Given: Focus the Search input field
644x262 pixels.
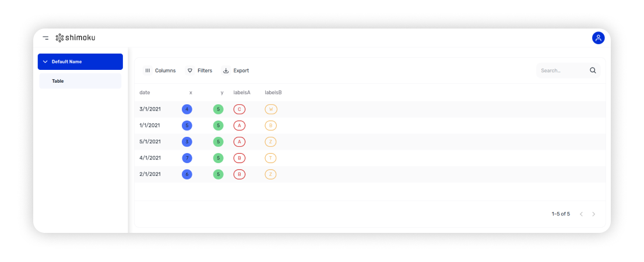Looking at the screenshot, I should pyautogui.click(x=561, y=70).
